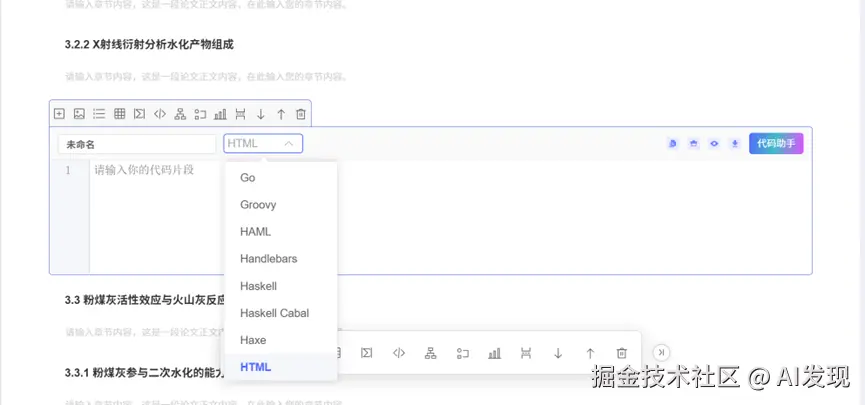
Task: Insert list using upper toolbar list icon
Action: tap(99, 114)
